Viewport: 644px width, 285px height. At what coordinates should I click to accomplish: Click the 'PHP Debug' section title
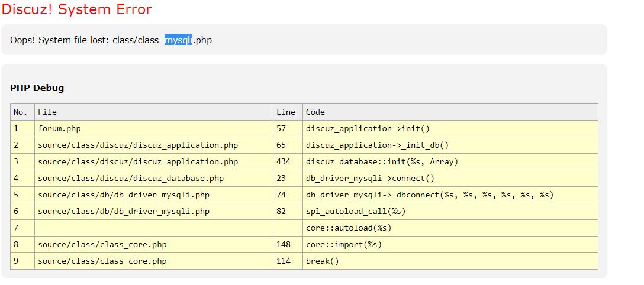click(37, 88)
